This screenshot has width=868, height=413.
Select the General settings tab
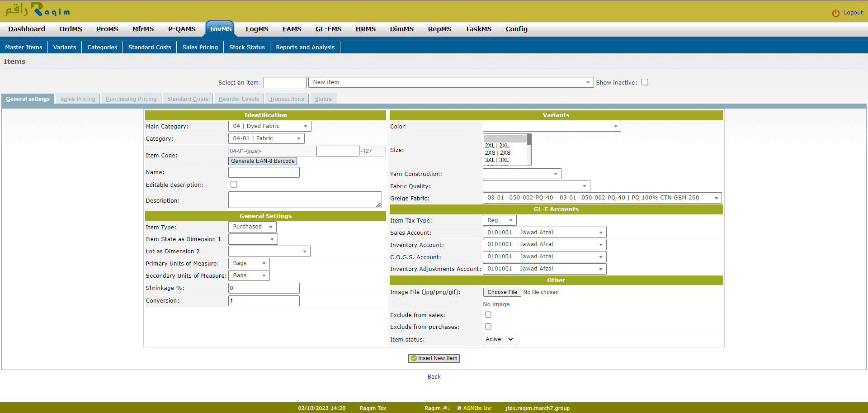(28, 99)
